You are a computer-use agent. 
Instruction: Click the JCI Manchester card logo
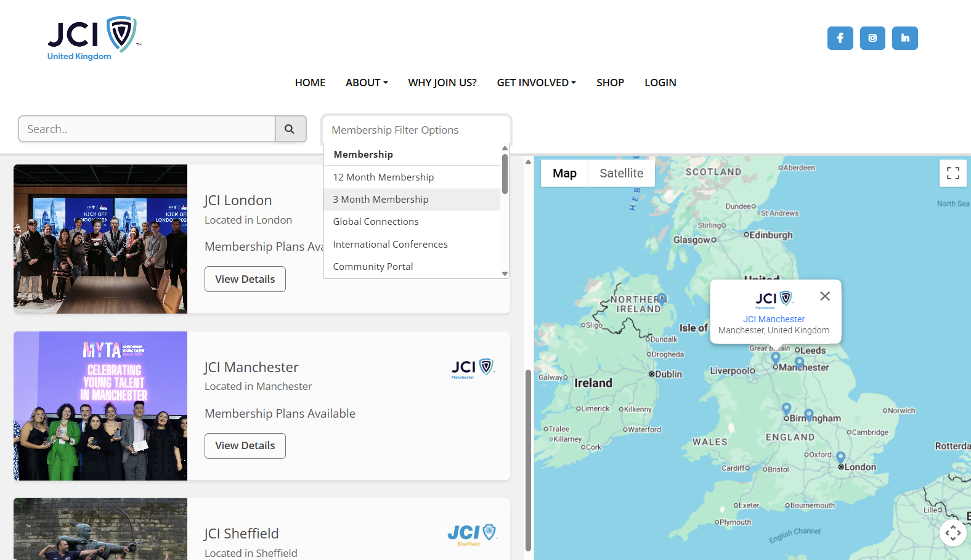pos(473,368)
